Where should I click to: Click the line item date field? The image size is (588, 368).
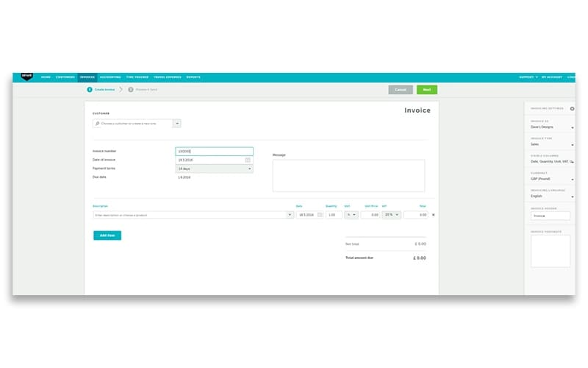point(309,215)
